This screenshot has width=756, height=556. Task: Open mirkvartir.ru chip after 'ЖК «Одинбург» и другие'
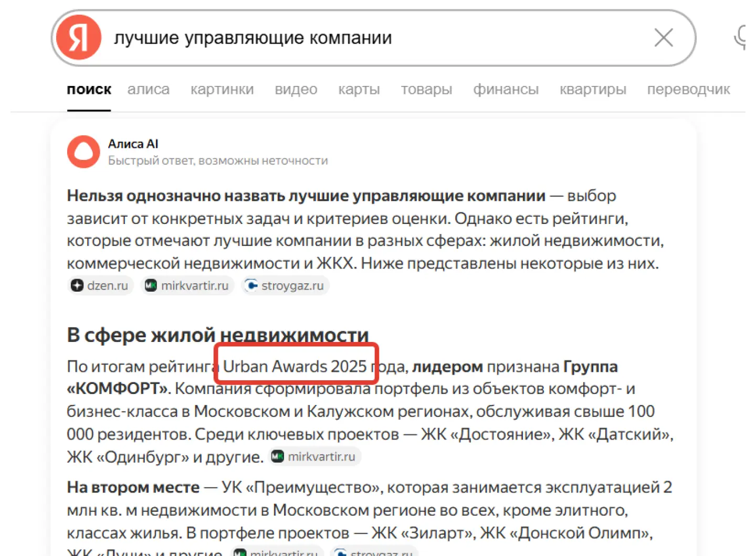click(x=314, y=456)
